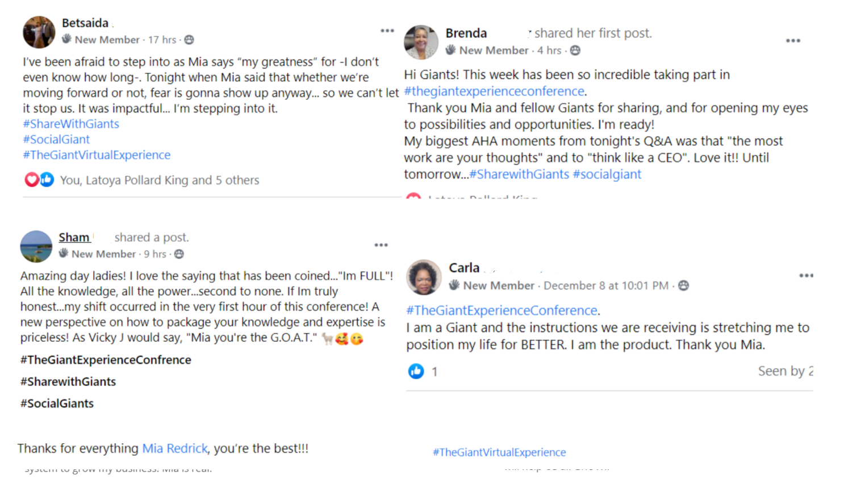Click the heart reaction icon on Betsaida's post
This screenshot has height=504, width=861.
tap(32, 180)
